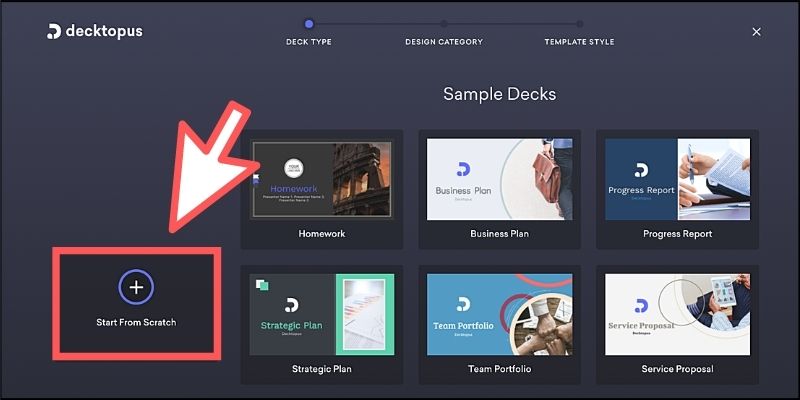Open the Service Proposal deck thumbnail
Viewport: 800px width, 400px height.
[x=678, y=314]
